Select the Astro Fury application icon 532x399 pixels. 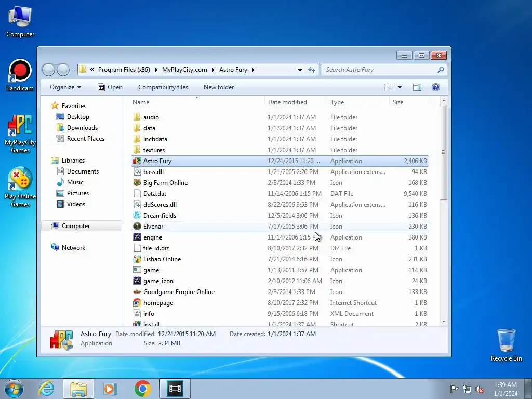click(137, 161)
